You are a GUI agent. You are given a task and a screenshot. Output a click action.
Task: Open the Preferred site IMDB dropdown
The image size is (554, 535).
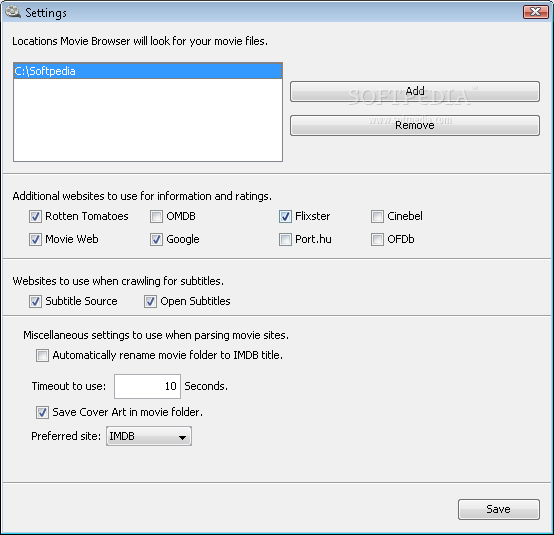[x=149, y=436]
